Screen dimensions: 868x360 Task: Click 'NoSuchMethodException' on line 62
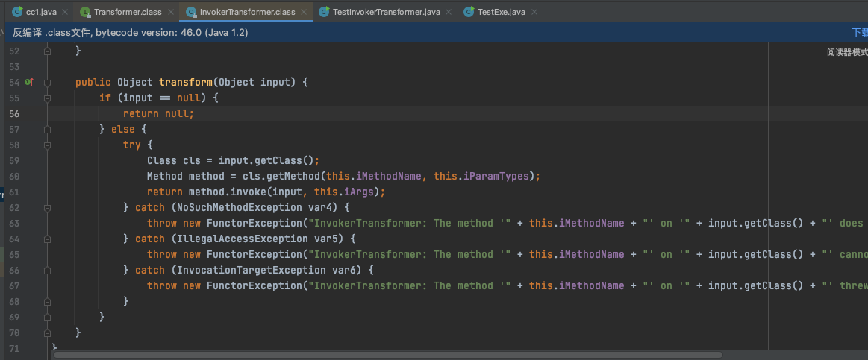pos(239,208)
